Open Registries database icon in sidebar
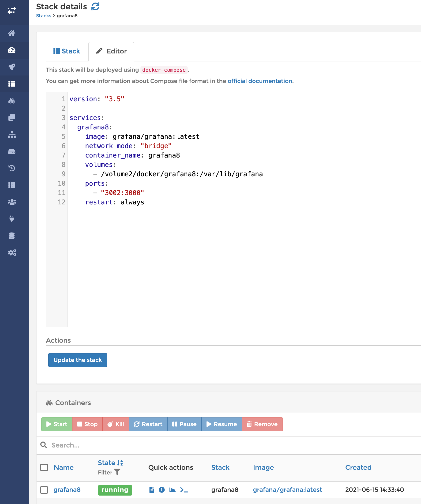421x504 pixels. pos(11,236)
